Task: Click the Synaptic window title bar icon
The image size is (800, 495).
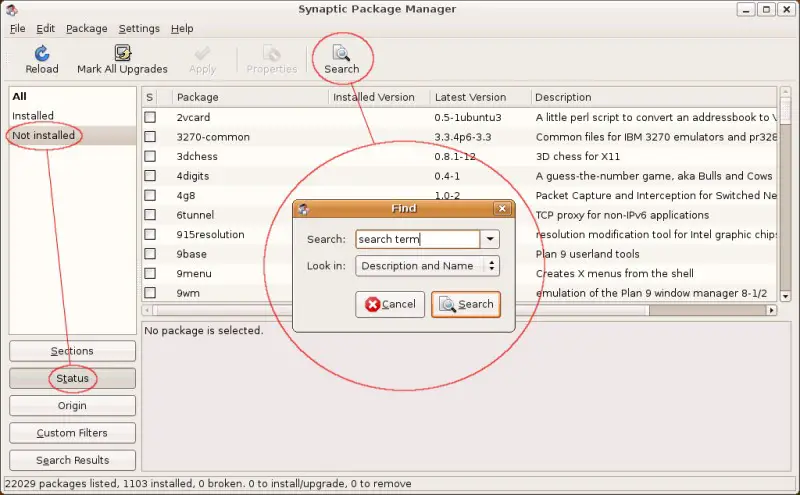Action: tap(12, 9)
